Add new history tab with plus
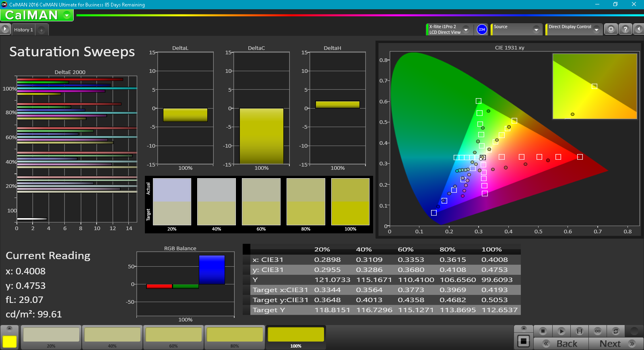The width and height of the screenshot is (644, 350). click(41, 30)
